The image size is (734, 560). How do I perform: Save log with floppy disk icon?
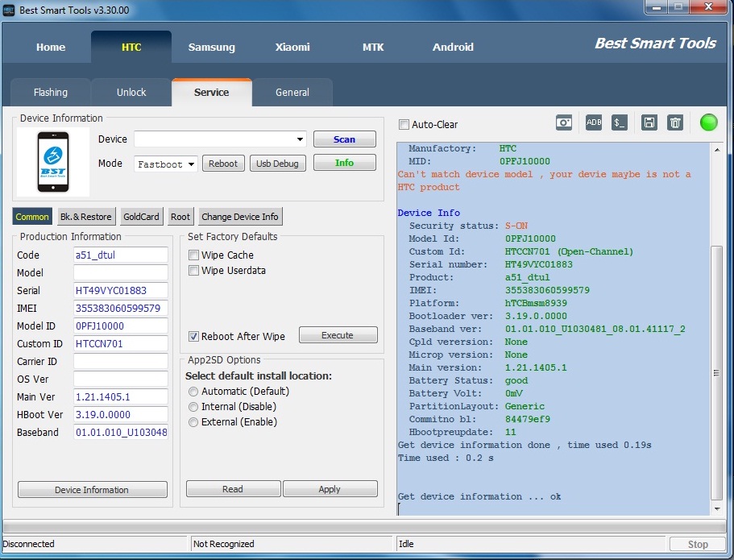tap(649, 122)
